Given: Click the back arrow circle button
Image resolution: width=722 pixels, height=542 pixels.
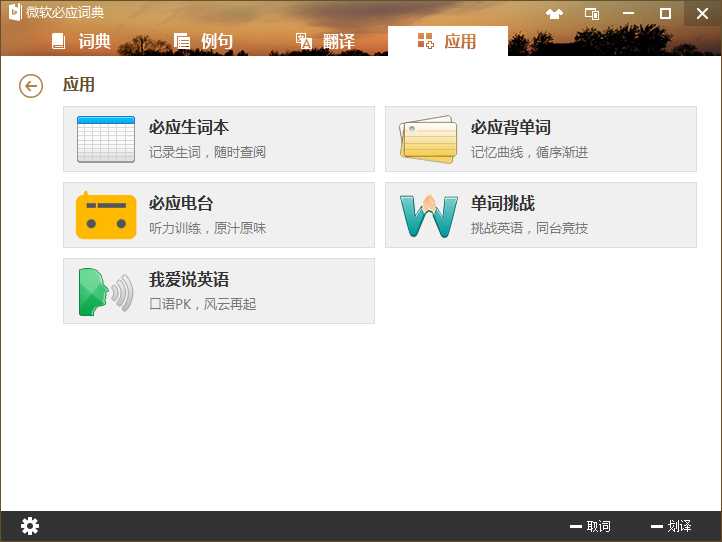Looking at the screenshot, I should [31, 86].
